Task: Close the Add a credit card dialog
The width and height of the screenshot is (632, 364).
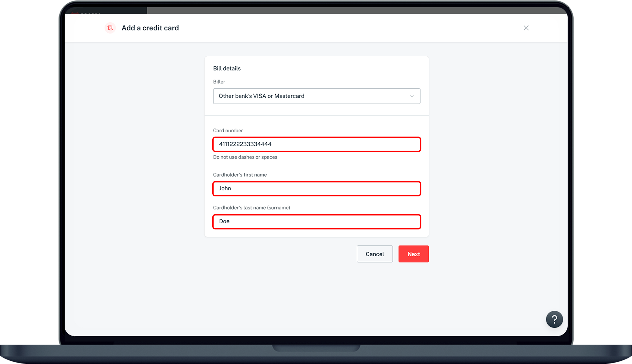Action: 526,28
